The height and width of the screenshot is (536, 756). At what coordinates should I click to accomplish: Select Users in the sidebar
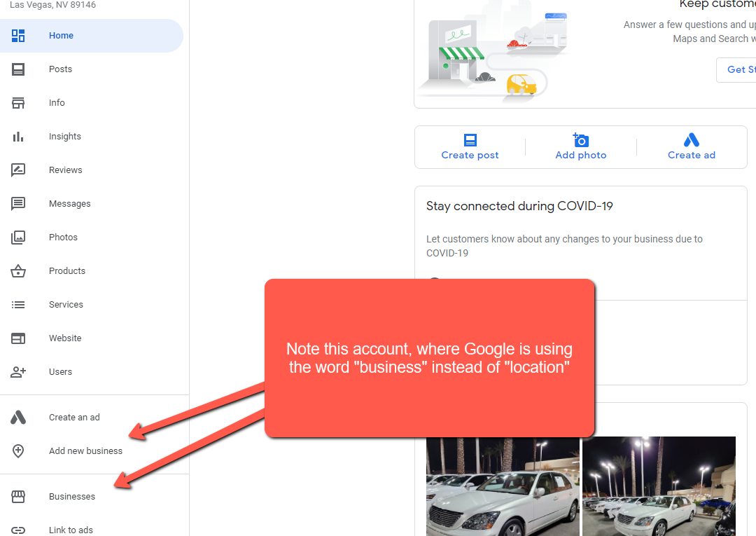60,372
